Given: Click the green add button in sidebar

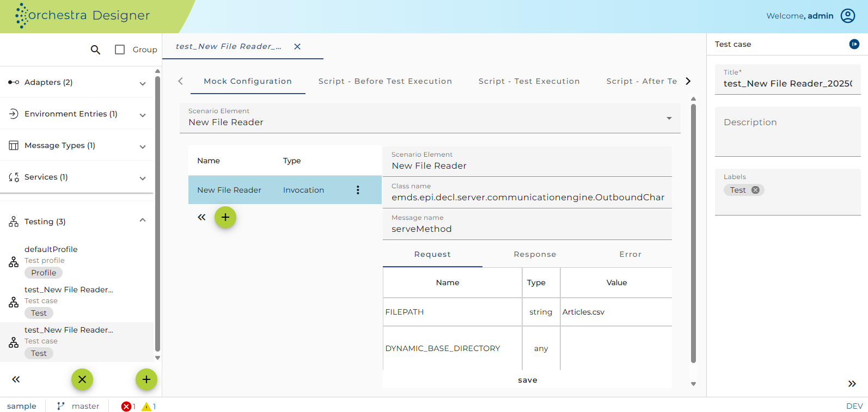Looking at the screenshot, I should pos(146,379).
